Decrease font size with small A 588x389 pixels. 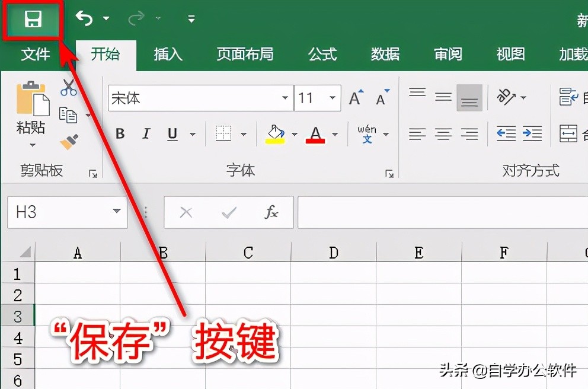coord(382,97)
